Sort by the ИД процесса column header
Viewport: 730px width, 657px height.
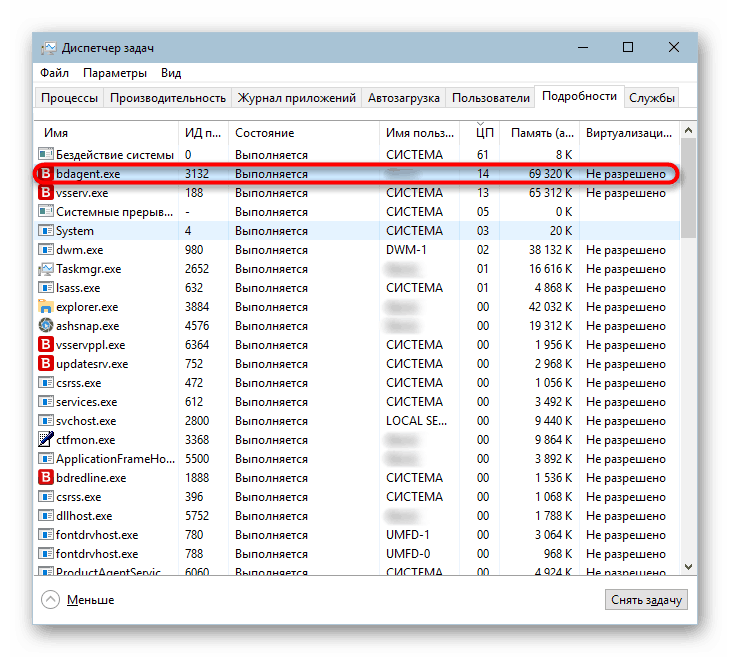click(x=203, y=133)
